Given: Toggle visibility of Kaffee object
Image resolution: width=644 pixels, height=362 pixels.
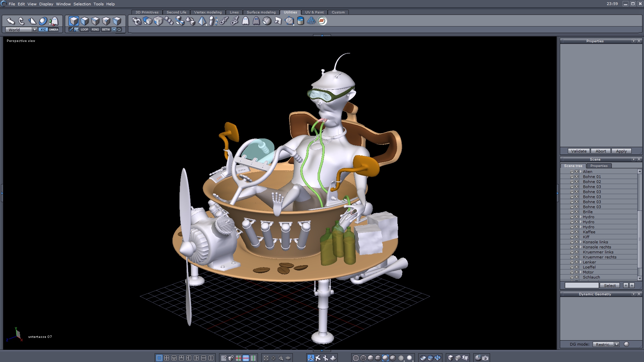Looking at the screenshot, I should 577,232.
